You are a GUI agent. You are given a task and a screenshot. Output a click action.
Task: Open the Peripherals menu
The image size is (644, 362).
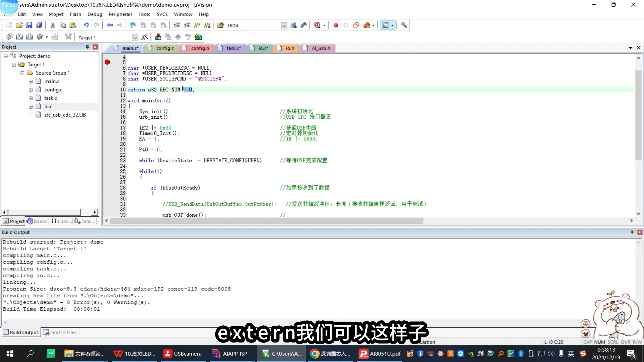click(x=120, y=14)
